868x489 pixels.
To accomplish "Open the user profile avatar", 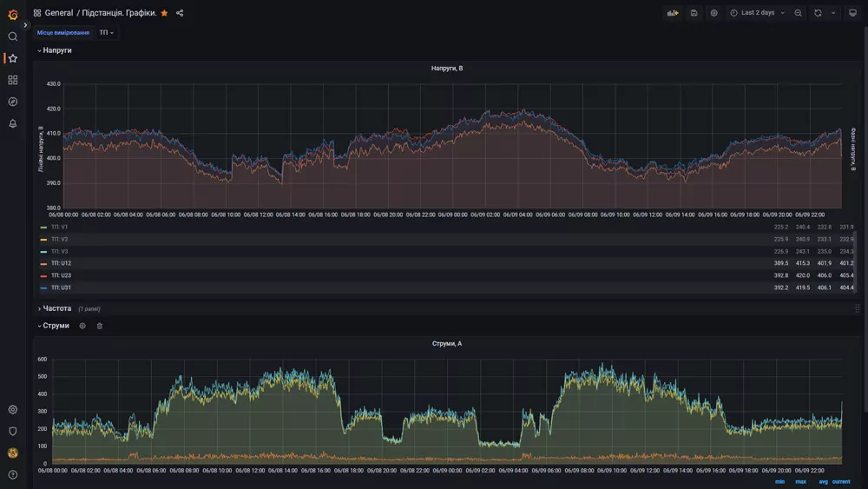I will 13,453.
